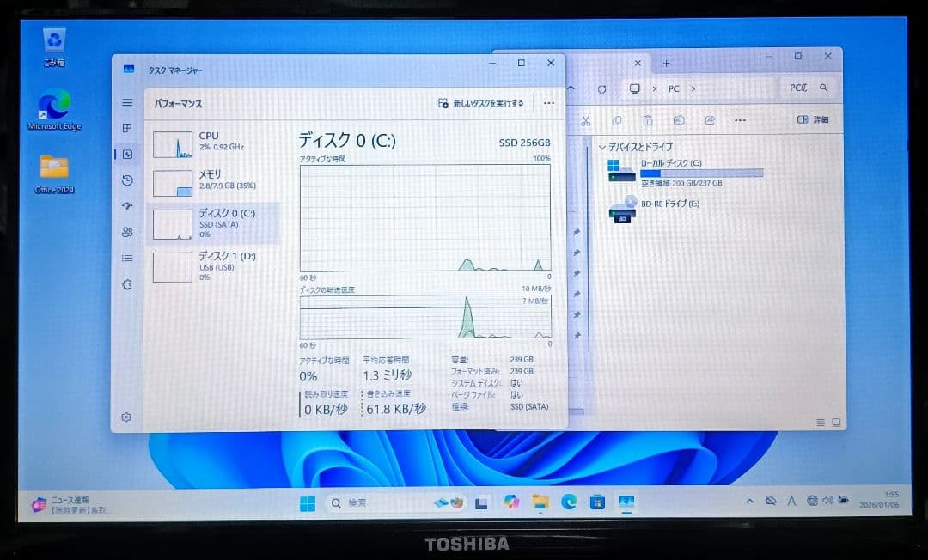Image resolution: width=928 pixels, height=560 pixels.
Task: Open the Task Manager navigation hamburger menu
Action: click(x=127, y=101)
